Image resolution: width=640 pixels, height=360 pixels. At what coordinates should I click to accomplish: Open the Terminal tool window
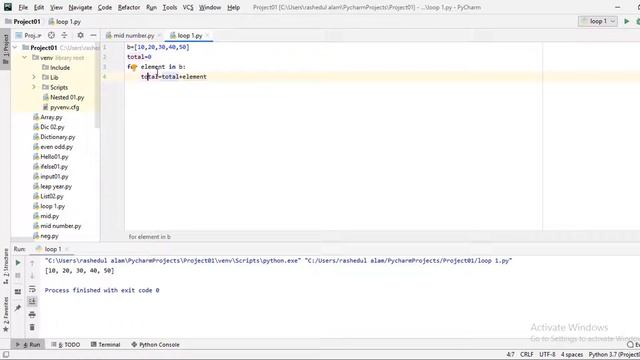(x=105, y=345)
